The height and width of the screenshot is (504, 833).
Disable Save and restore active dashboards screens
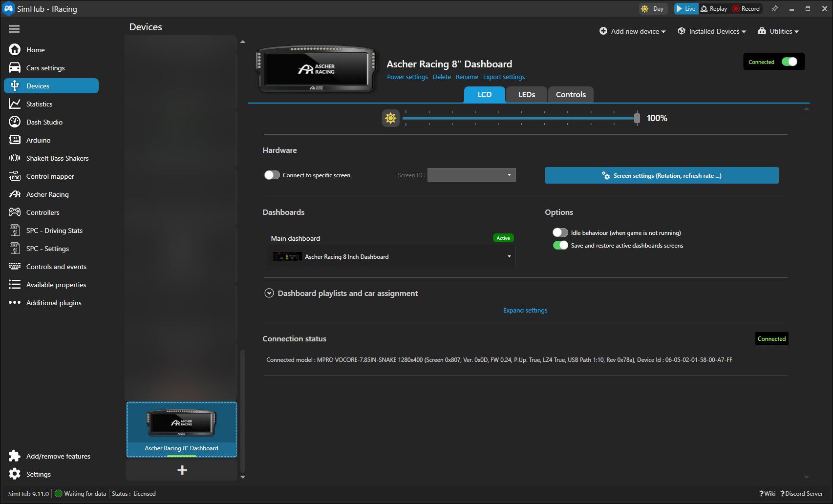(560, 246)
